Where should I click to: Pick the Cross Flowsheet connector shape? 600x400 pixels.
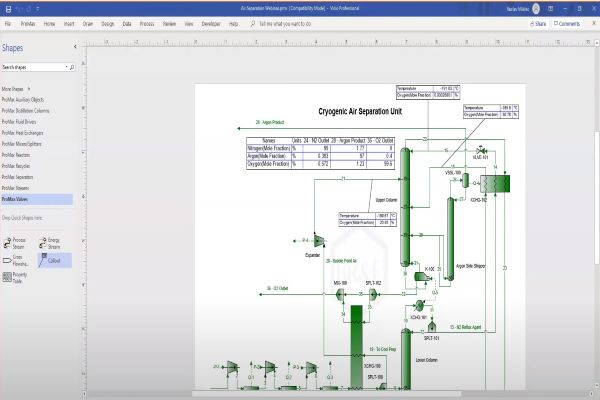point(16,259)
